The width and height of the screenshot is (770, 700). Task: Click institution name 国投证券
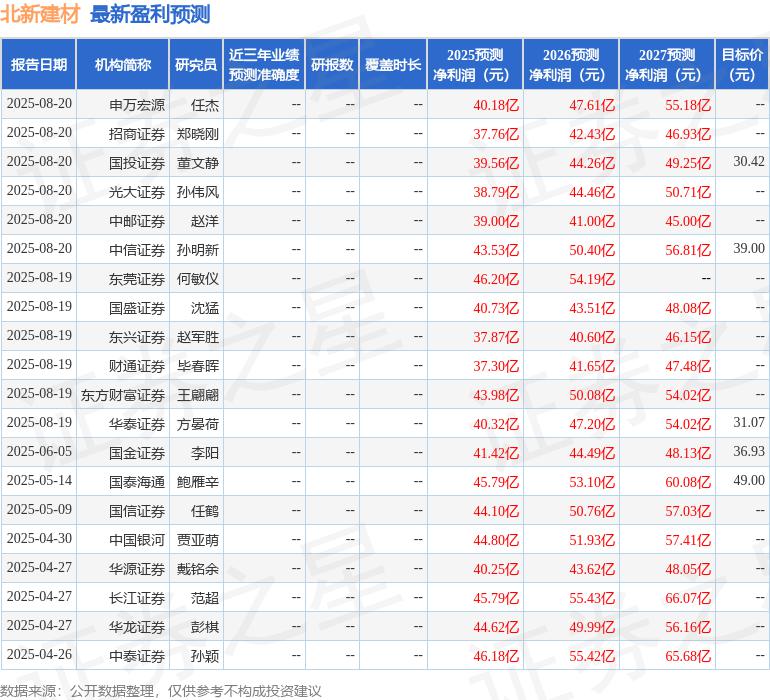[x=137, y=163]
